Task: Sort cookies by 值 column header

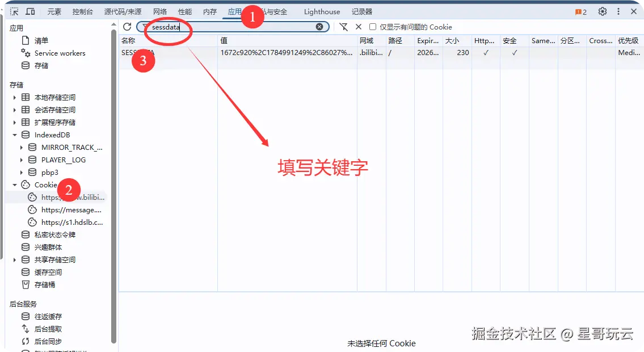Action: tap(287, 41)
